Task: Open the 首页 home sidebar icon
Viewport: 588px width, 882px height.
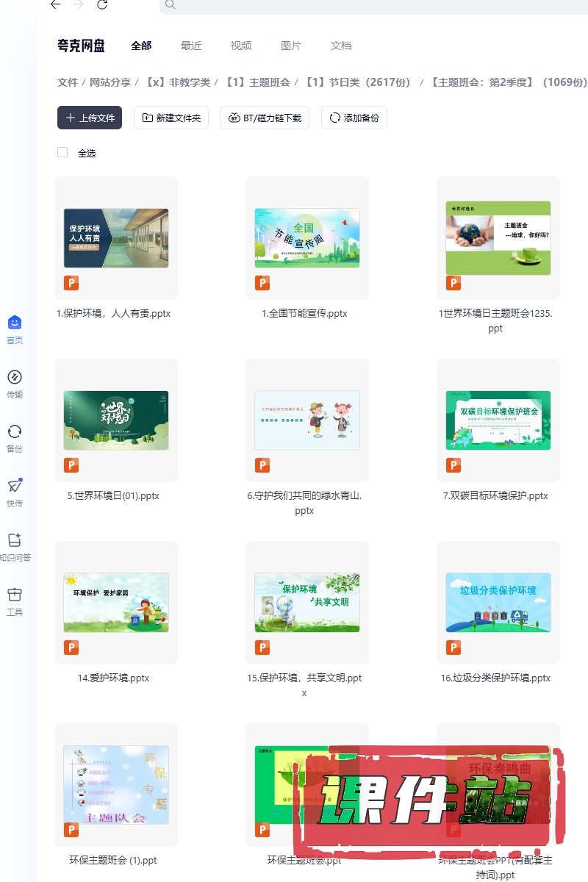Action: (15, 323)
